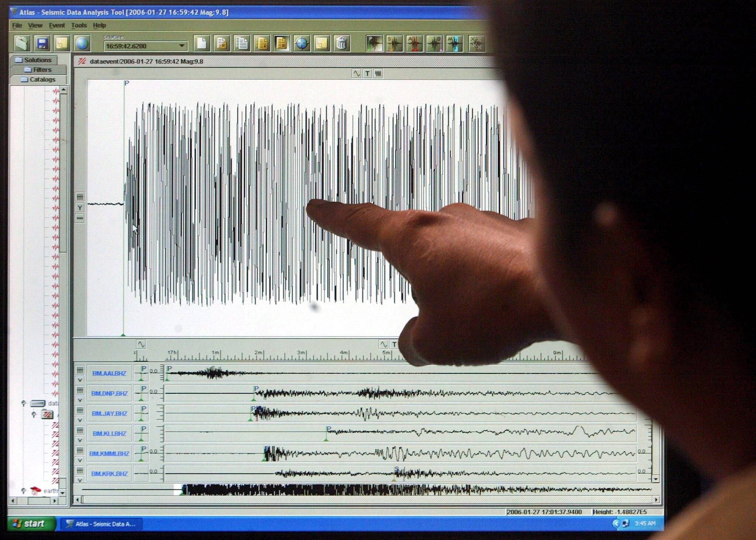Viewport: 756px width, 540px height.
Task: Expand the earth tree node in sidebar
Action: point(24,491)
